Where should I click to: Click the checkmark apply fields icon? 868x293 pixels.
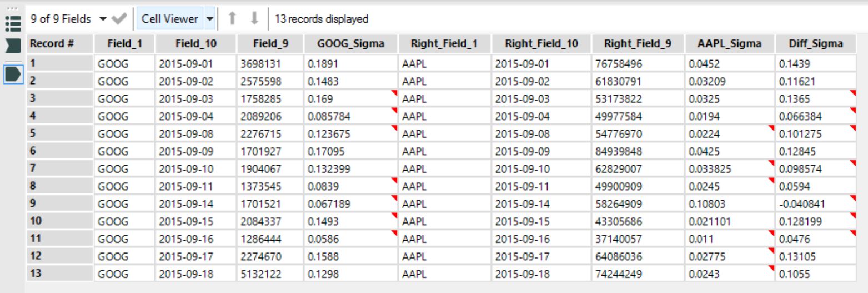pyautogui.click(x=119, y=19)
